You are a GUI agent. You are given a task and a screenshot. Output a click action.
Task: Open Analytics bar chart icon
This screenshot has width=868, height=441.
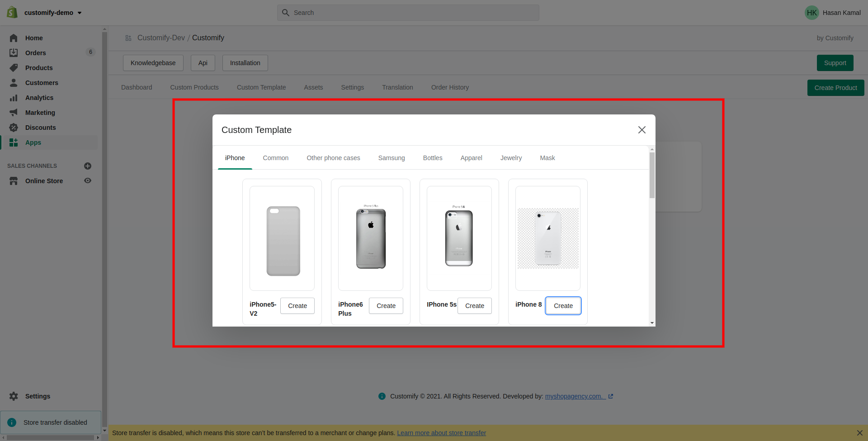point(14,98)
